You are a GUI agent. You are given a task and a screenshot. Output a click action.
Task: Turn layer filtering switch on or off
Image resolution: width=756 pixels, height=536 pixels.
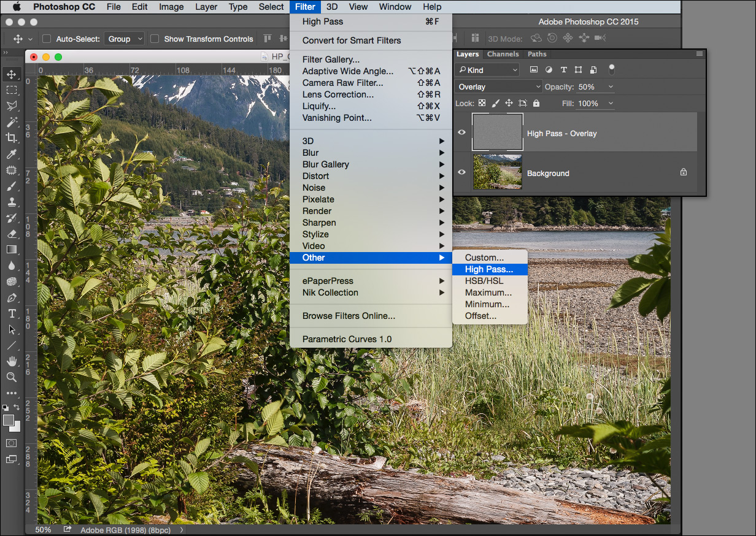coord(611,69)
